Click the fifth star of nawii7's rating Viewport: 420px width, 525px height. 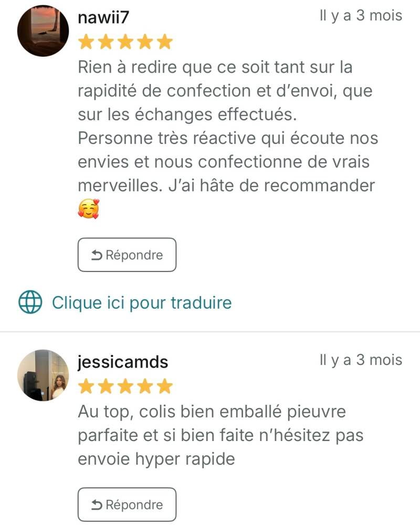click(165, 42)
